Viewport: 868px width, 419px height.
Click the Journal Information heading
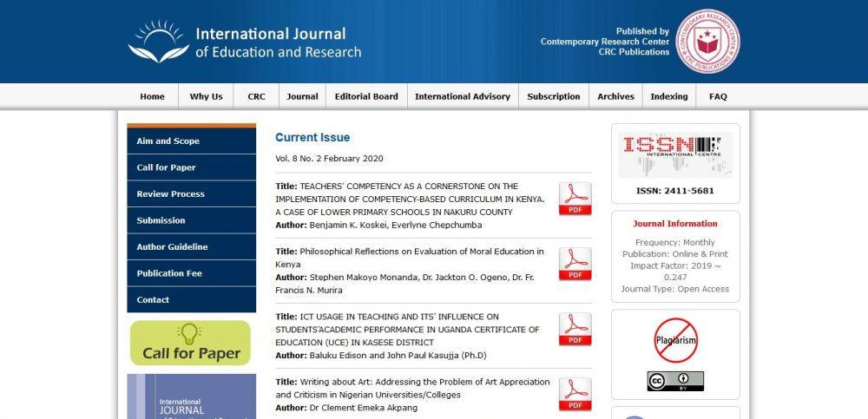674,224
